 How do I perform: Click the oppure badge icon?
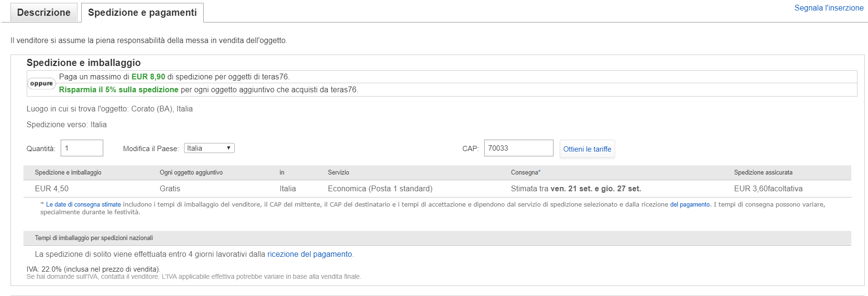(42, 84)
